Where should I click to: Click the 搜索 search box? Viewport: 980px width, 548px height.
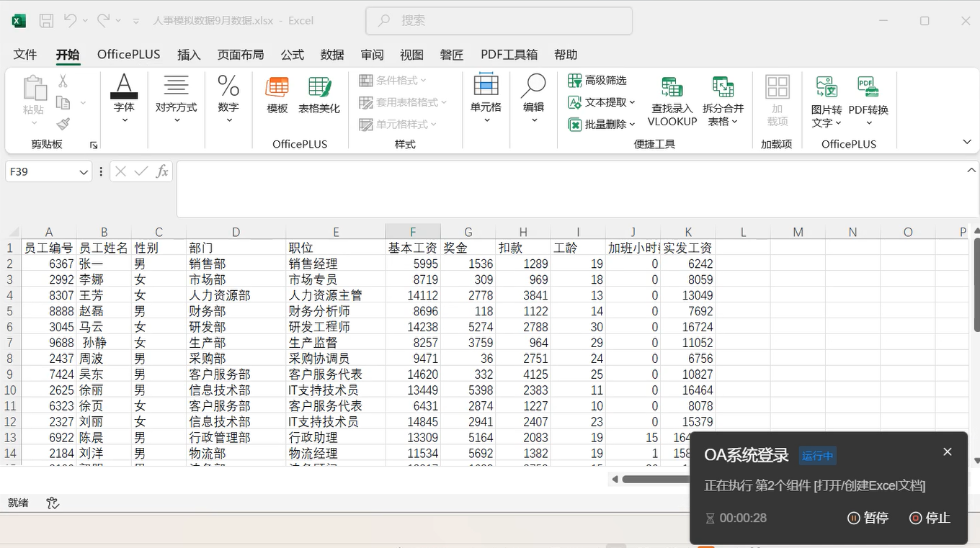tap(499, 21)
